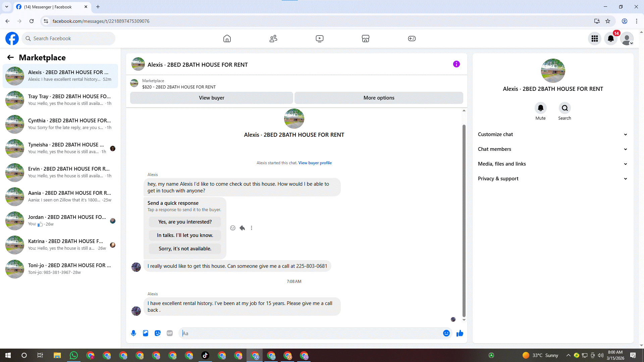
Task: Expand Chat members section
Action: coord(553,149)
